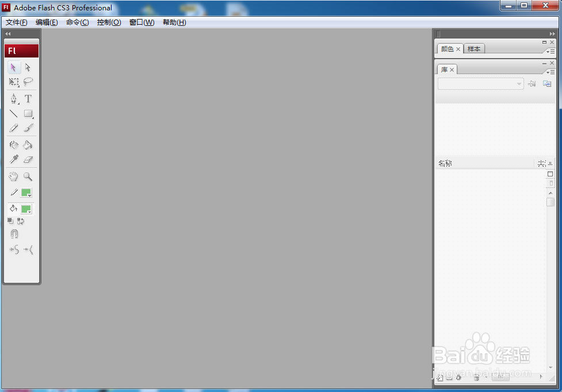Click the New Folder icon in library
This screenshot has height=392, width=562.
pyautogui.click(x=449, y=378)
